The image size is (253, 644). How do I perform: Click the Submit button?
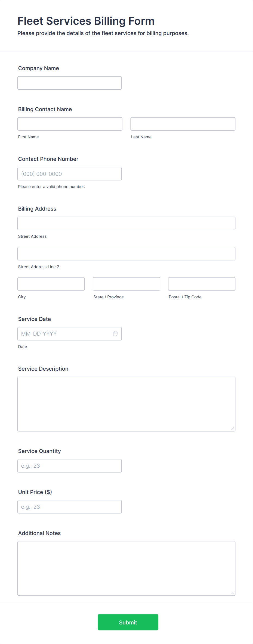128,622
